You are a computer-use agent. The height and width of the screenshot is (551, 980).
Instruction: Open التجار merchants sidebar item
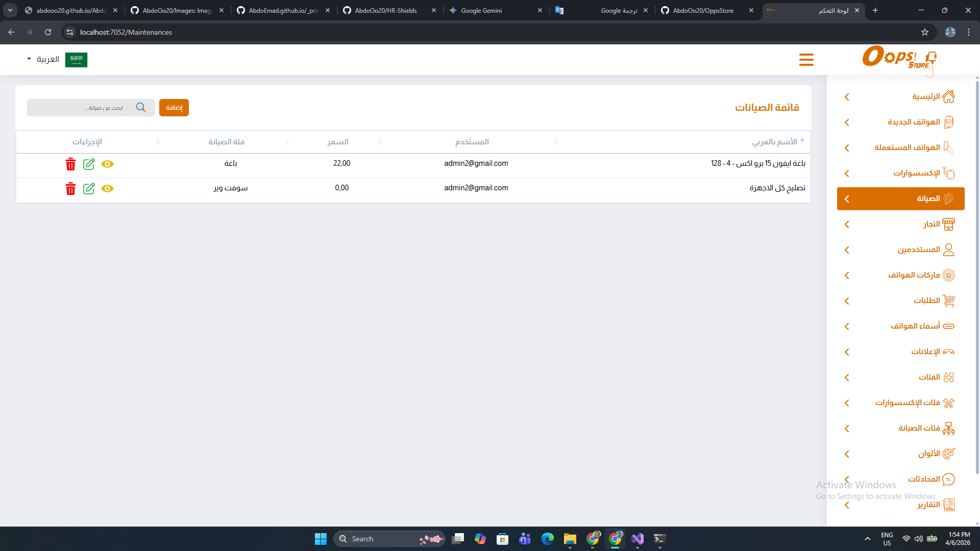(931, 224)
